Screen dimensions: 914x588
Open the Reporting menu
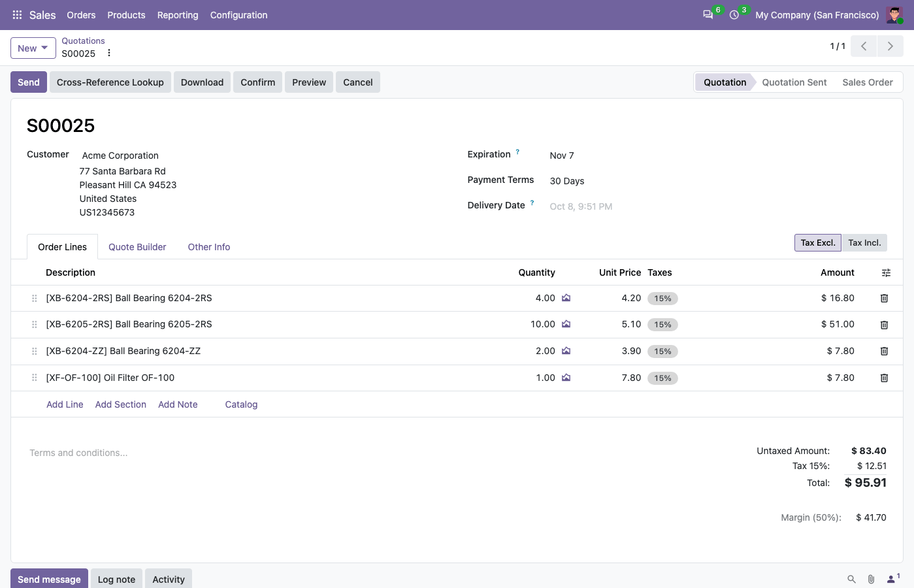pyautogui.click(x=178, y=15)
